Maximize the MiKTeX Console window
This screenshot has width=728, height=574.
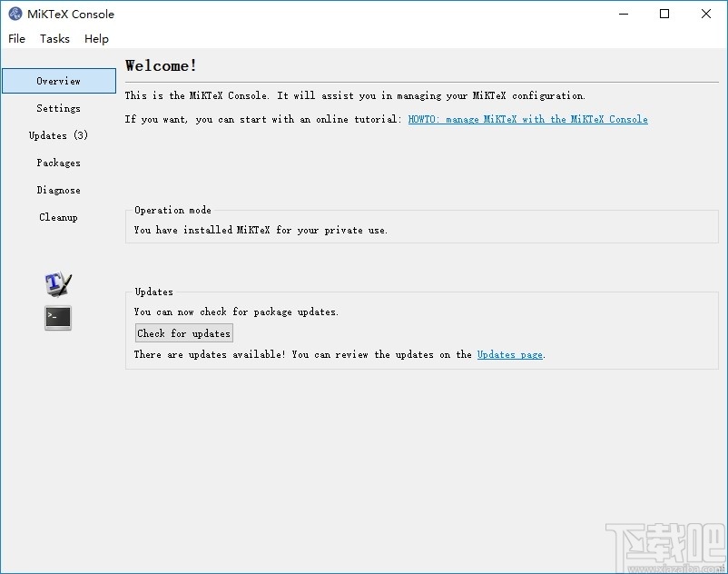pos(664,15)
